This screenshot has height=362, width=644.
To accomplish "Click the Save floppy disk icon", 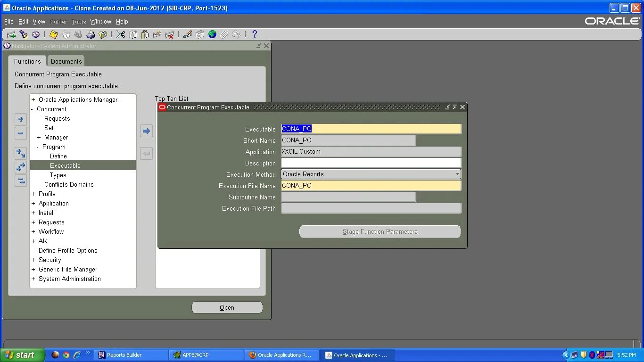I will [53, 34].
